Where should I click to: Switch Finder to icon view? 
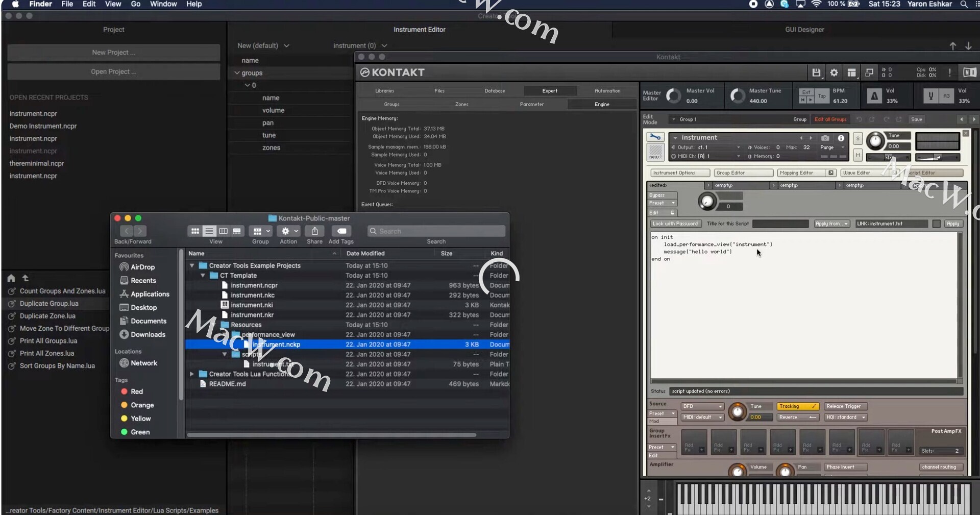click(x=195, y=231)
